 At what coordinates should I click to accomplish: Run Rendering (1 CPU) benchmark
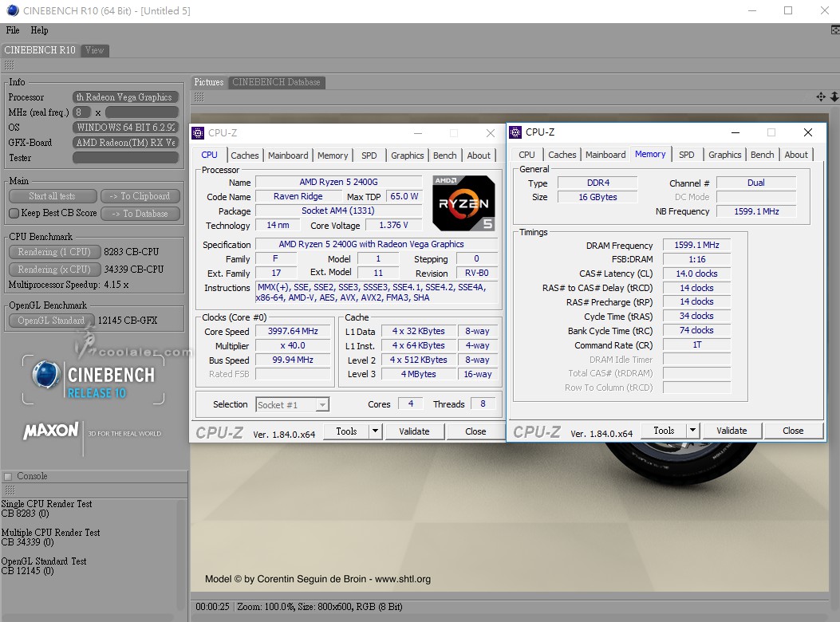pos(54,252)
